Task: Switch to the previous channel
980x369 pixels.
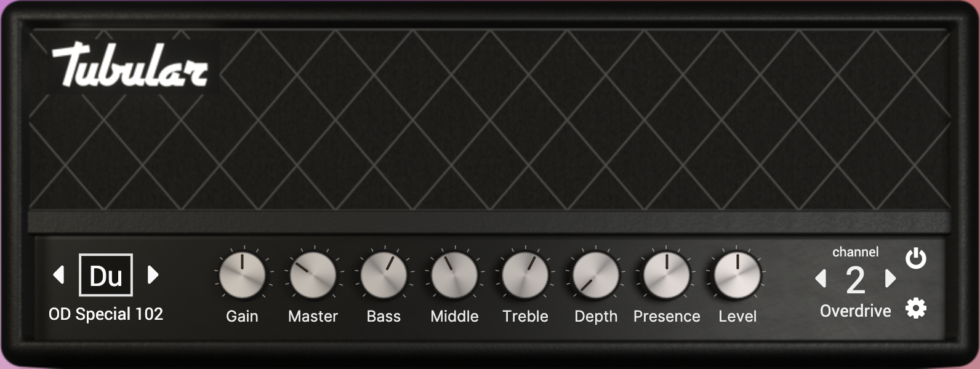Action: click(821, 279)
